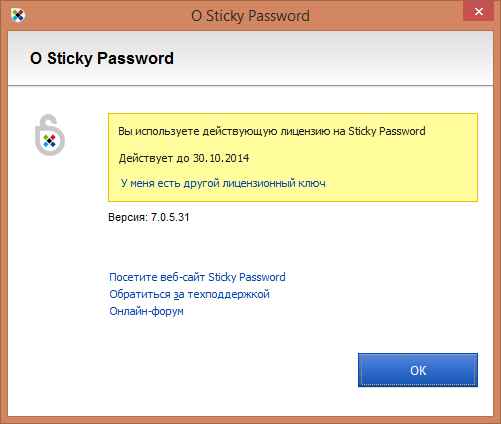Click the version number 7.0.5.31

(170, 217)
